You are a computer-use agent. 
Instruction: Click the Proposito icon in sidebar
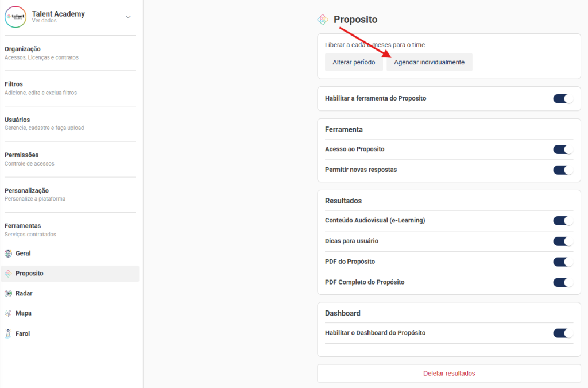click(9, 274)
